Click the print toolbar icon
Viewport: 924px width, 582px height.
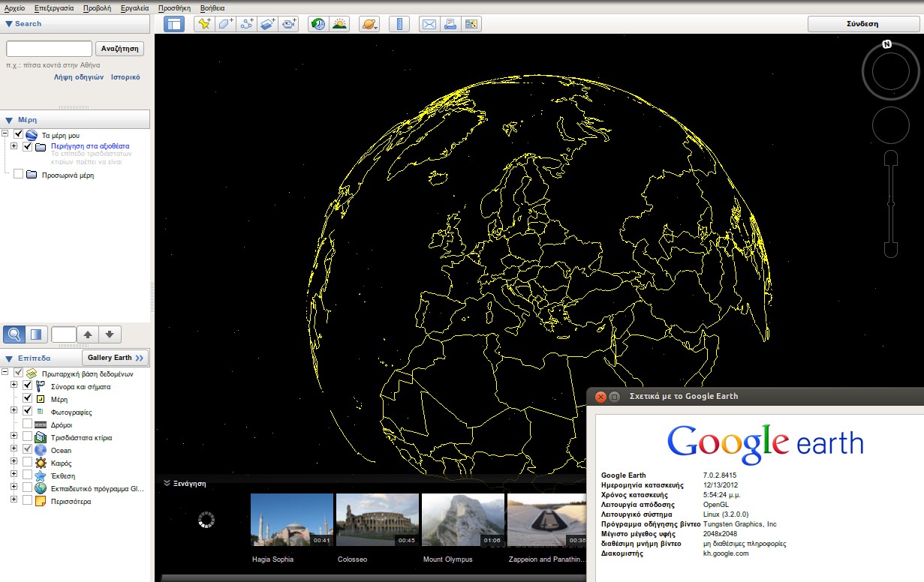point(450,24)
